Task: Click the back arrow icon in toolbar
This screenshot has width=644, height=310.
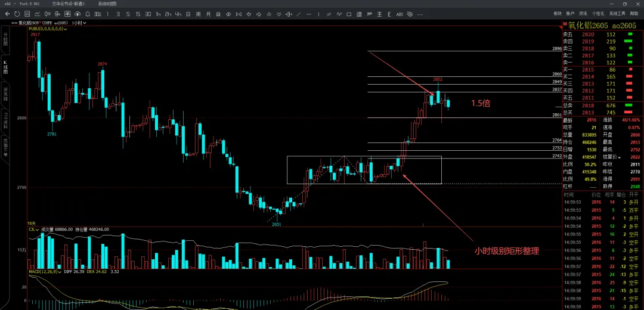Action: [x=7, y=14]
